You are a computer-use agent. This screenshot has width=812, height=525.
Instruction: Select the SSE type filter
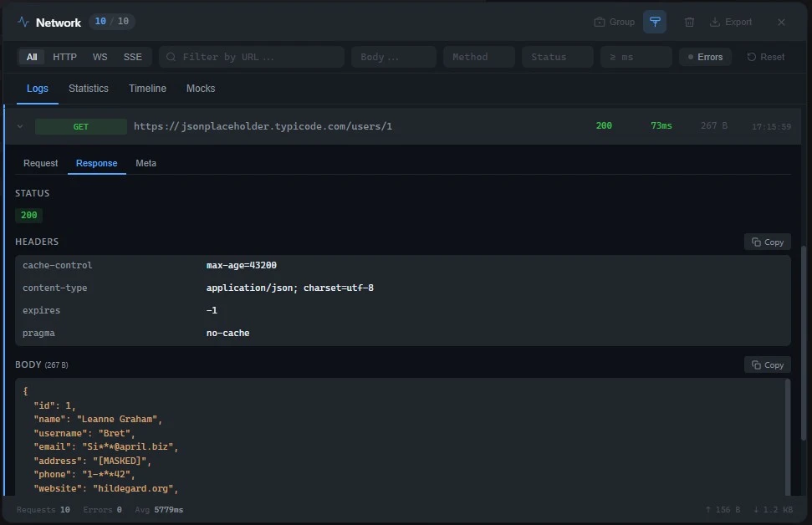coord(132,57)
